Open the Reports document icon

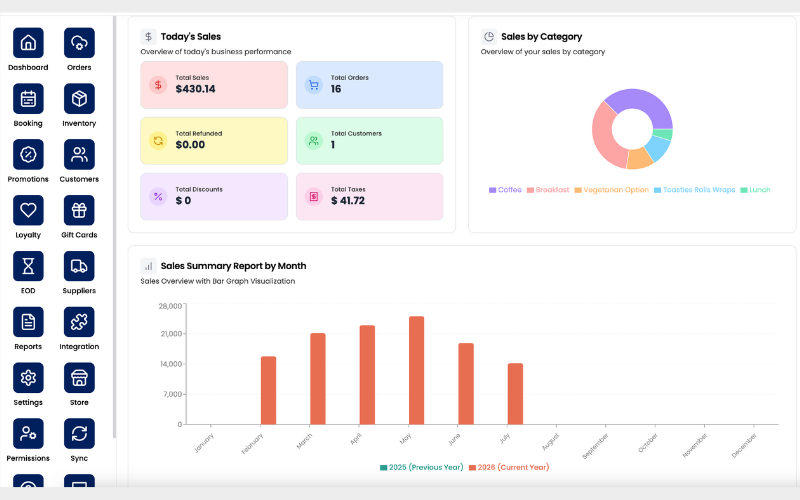pos(28,322)
